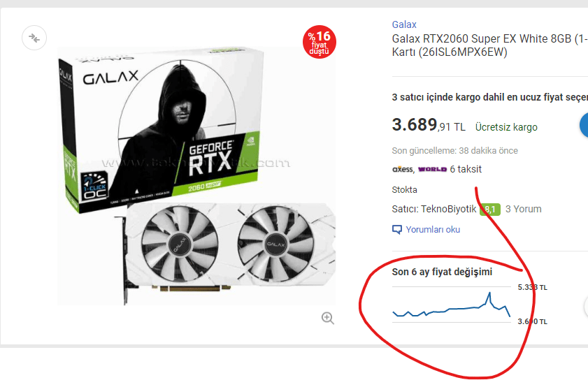Click the 6 taksit installment text
The image size is (588, 380).
[466, 169]
